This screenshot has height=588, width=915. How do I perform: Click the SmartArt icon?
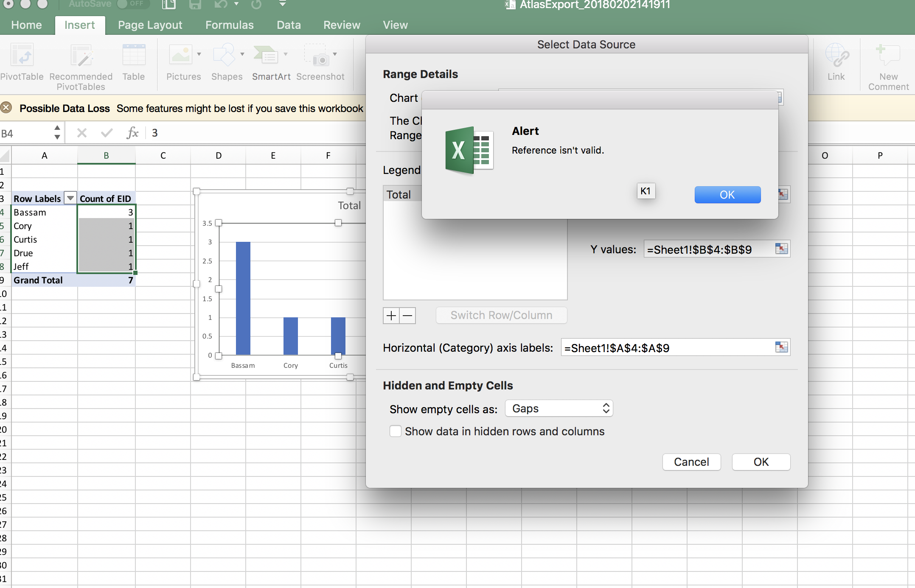tap(266, 55)
